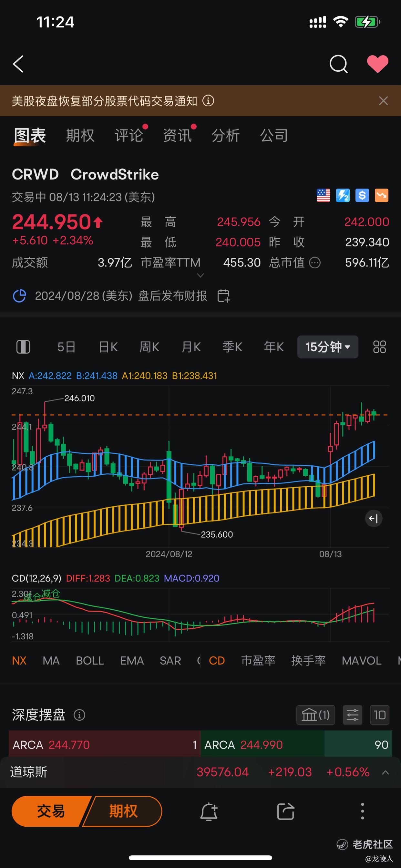Select the SAR main indicator
This screenshot has height=868, width=401.
170,660
